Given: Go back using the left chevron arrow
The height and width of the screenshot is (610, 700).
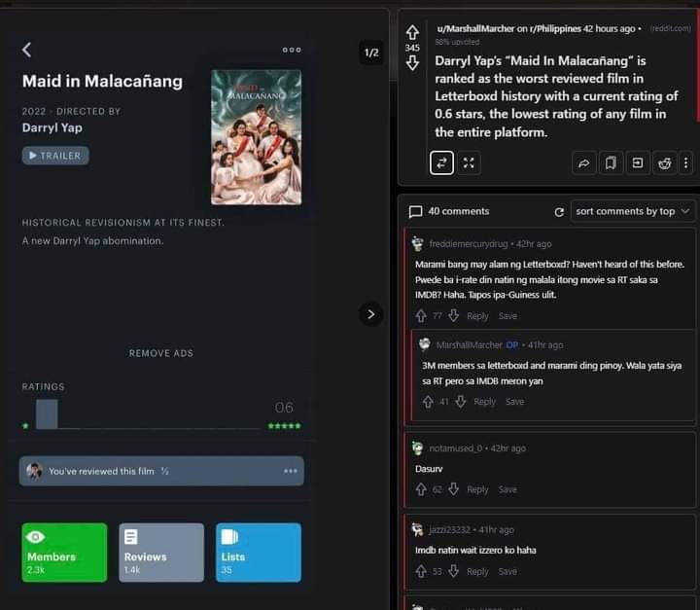Looking at the screenshot, I should click(27, 50).
